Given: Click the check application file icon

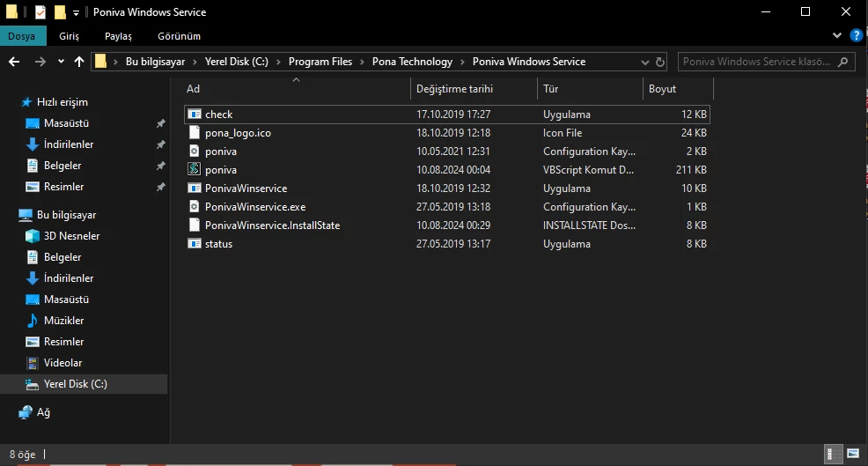Looking at the screenshot, I should (195, 115).
